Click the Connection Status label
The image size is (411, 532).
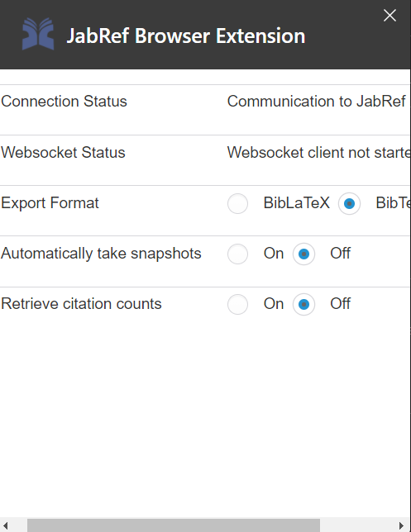click(x=64, y=101)
